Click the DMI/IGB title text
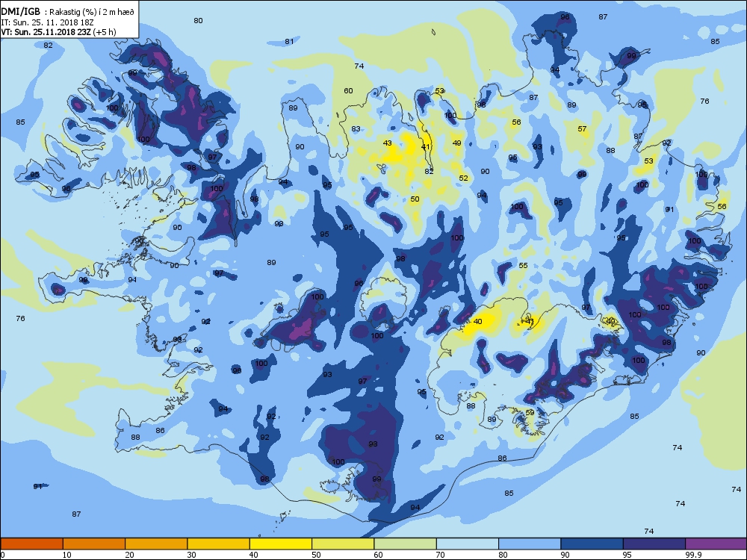Screen dimensions: 747x560 tap(21, 11)
